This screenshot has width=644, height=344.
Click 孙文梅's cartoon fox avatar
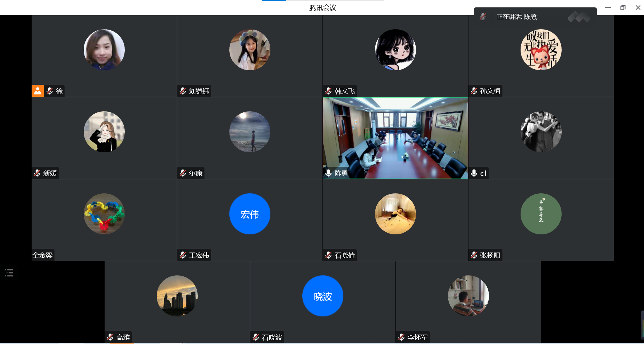coord(541,50)
